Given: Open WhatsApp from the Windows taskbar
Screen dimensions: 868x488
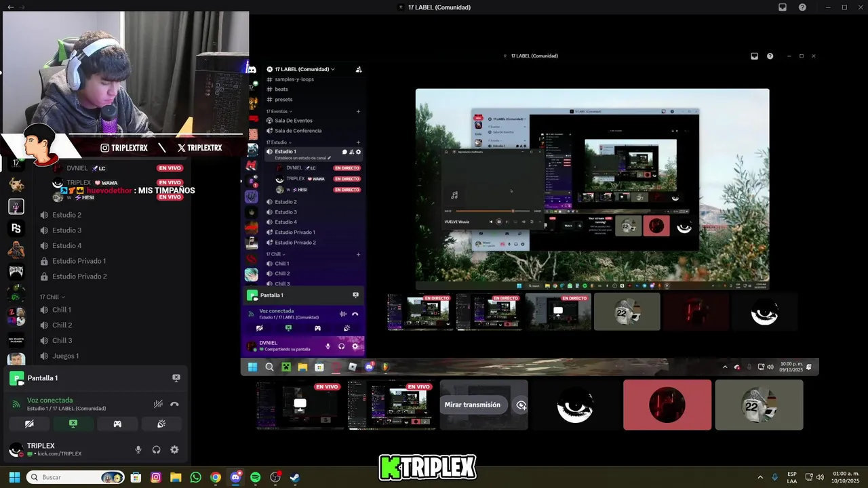Looking at the screenshot, I should [196, 477].
